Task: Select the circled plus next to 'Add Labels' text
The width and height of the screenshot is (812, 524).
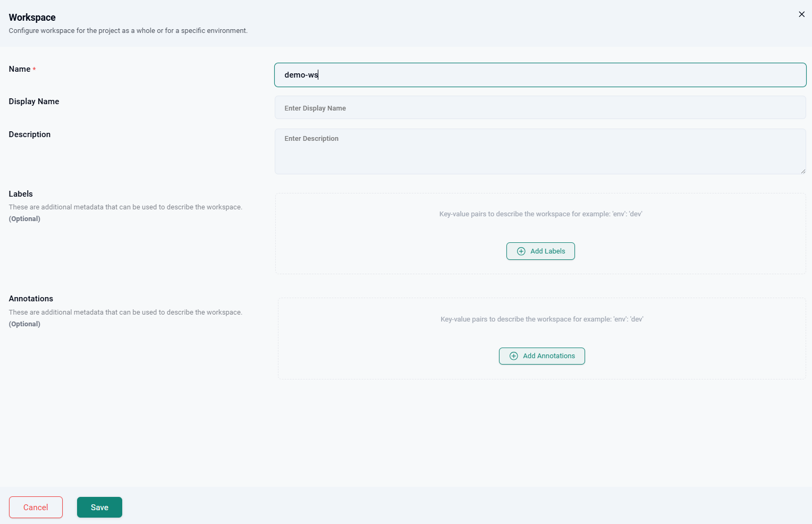Action: (521, 251)
